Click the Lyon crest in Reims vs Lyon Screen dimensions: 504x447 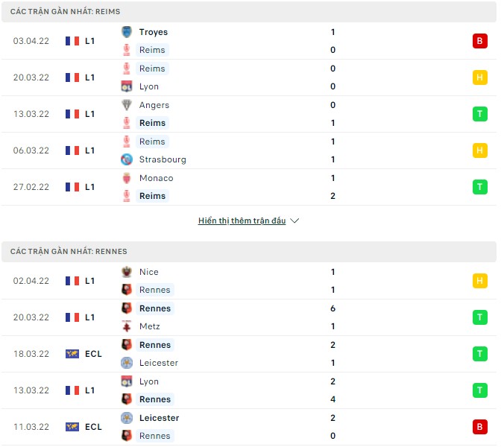[127, 86]
